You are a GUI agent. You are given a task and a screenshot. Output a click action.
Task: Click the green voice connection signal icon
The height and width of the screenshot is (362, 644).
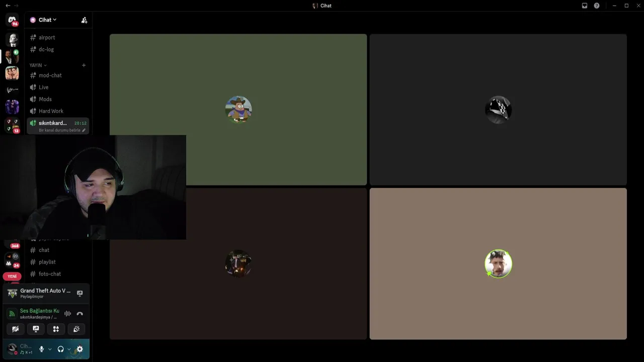pyautogui.click(x=12, y=314)
